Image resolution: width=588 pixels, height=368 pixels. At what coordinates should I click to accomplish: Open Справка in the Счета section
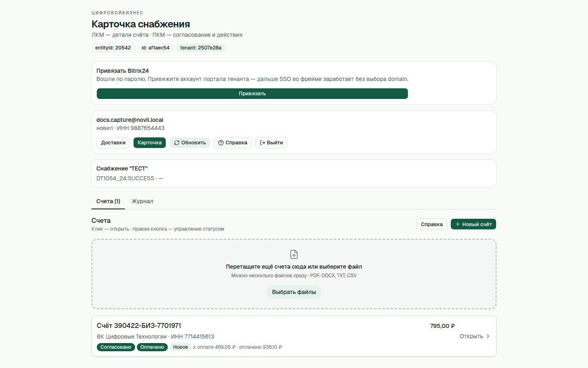tap(432, 224)
